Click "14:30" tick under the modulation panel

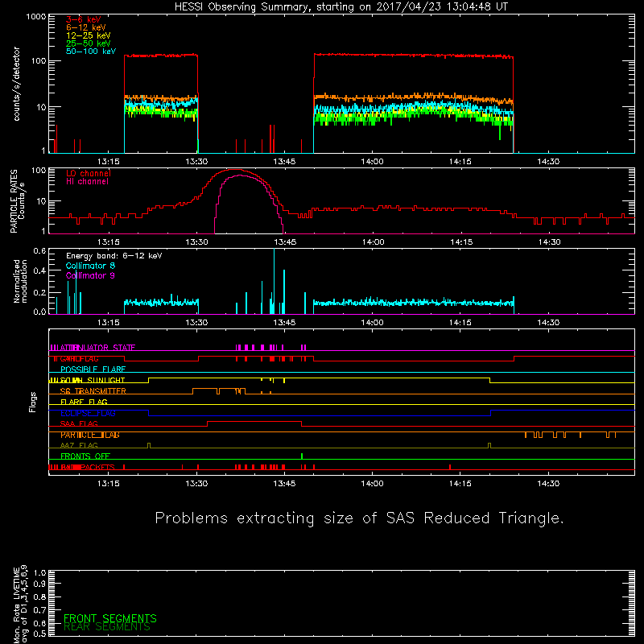click(x=548, y=323)
